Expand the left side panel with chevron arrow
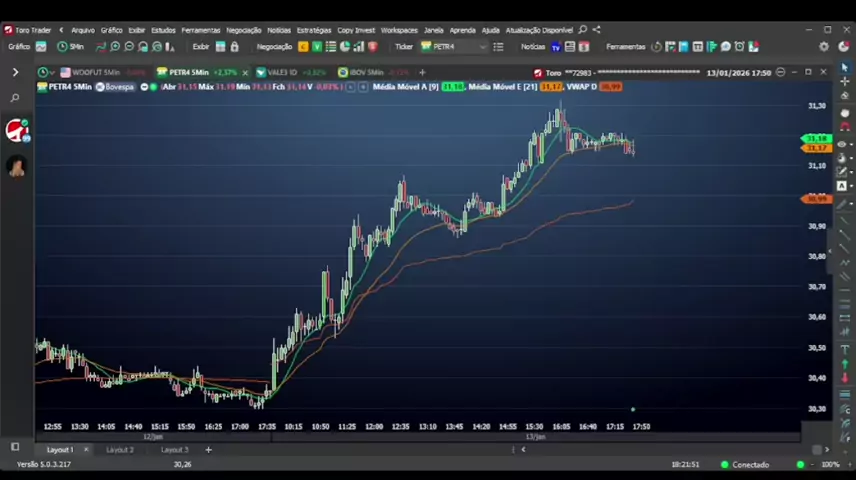The width and height of the screenshot is (856, 480). 15,72
